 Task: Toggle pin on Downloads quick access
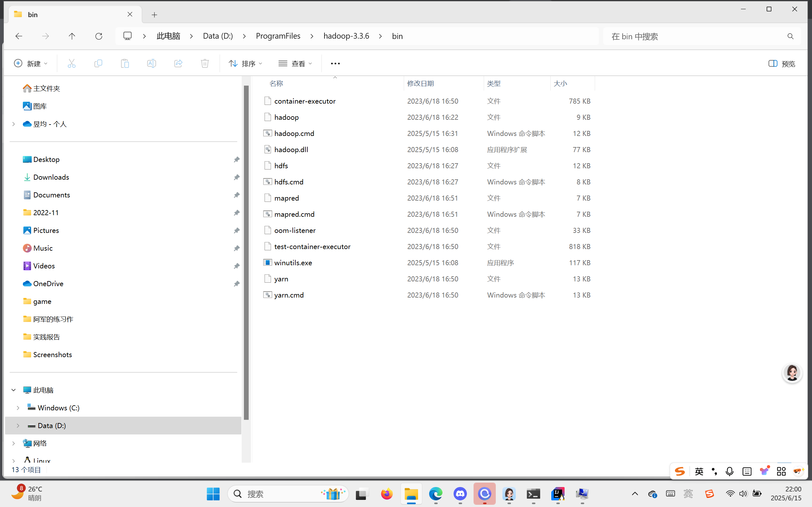pyautogui.click(x=237, y=177)
